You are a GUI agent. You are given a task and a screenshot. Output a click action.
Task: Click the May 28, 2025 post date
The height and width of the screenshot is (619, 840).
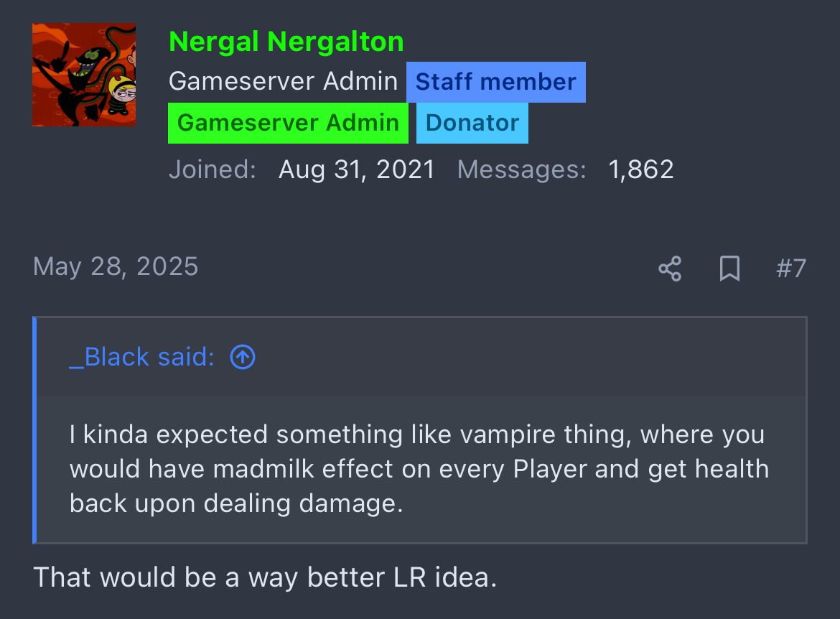click(x=116, y=267)
